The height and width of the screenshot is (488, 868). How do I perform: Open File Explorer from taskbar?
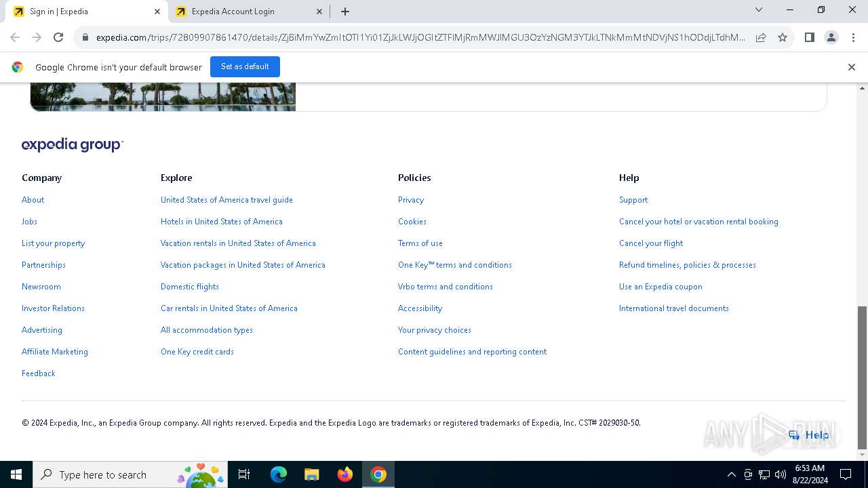pyautogui.click(x=312, y=474)
